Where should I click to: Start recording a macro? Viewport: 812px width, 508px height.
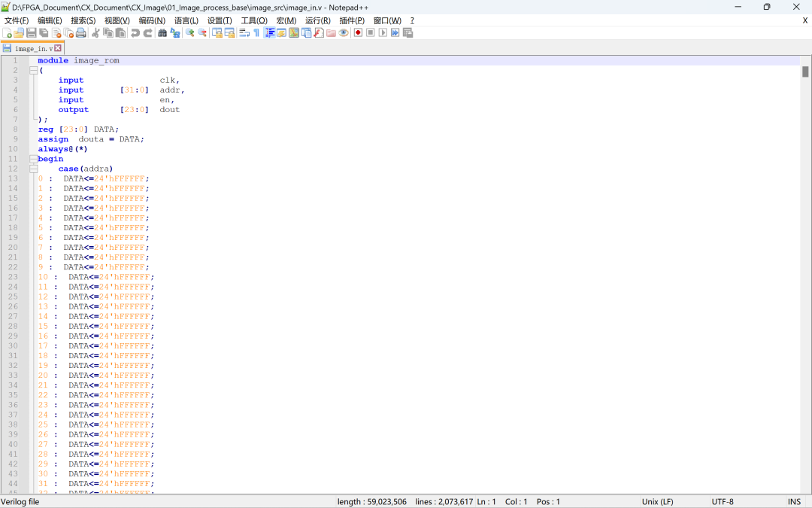358,32
